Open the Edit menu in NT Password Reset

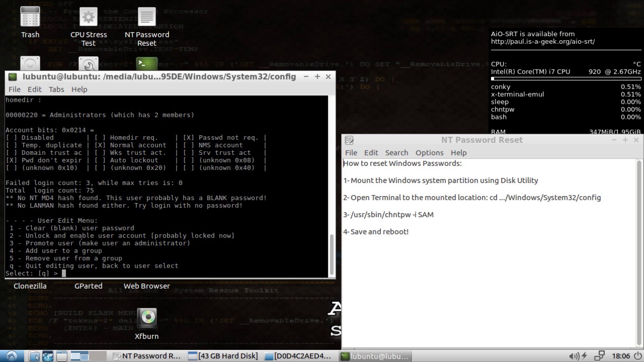point(371,153)
